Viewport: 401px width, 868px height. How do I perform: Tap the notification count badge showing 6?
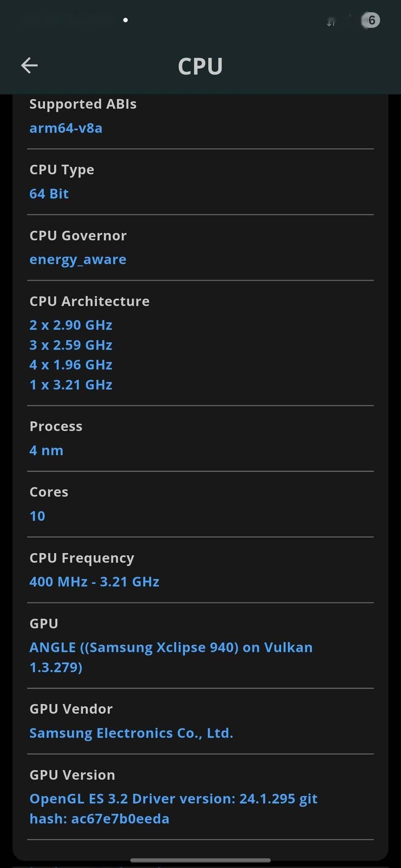370,20
